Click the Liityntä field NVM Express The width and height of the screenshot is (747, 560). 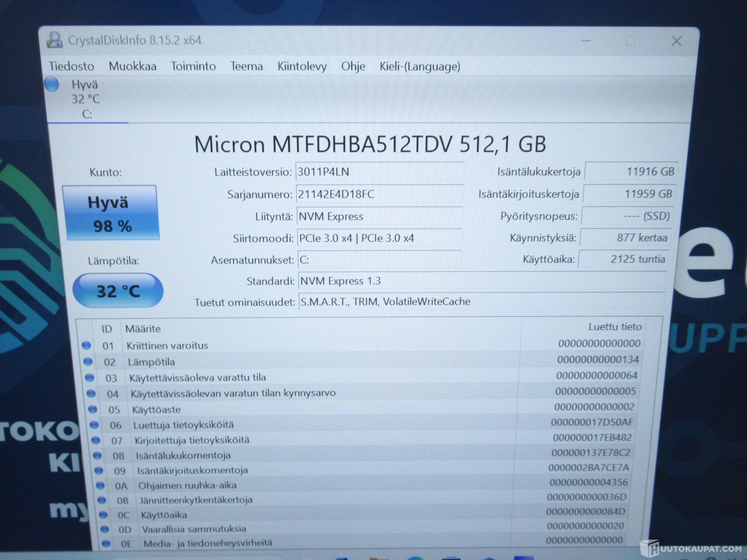[x=380, y=216]
